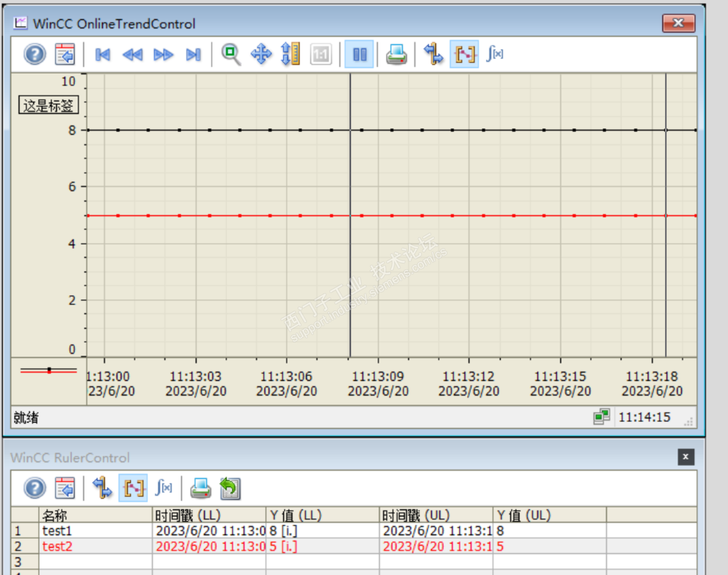Close the WinCC RulerControl panel

tap(686, 457)
